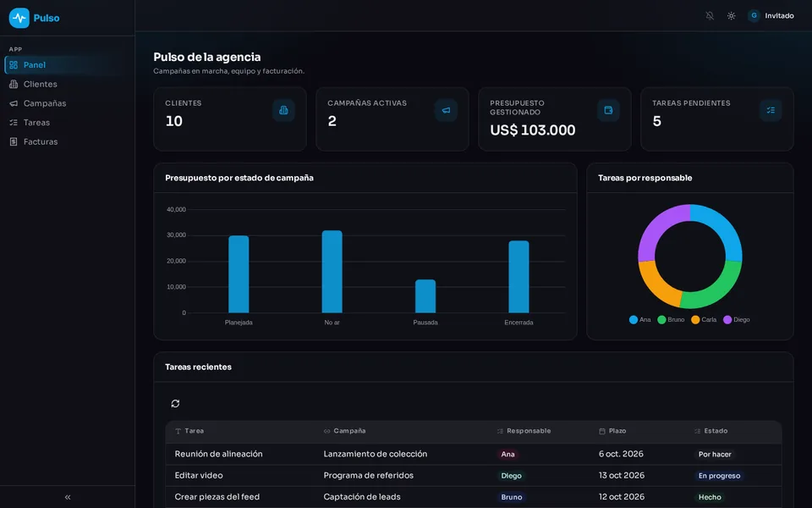Click the "Por hacer" status badge
This screenshot has width=812, height=508.
(715, 455)
